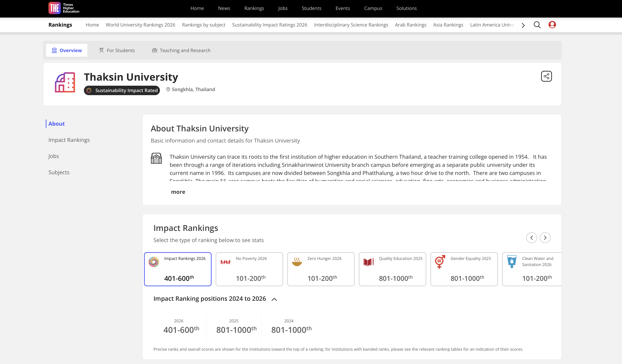Open the Events menu item

[343, 8]
